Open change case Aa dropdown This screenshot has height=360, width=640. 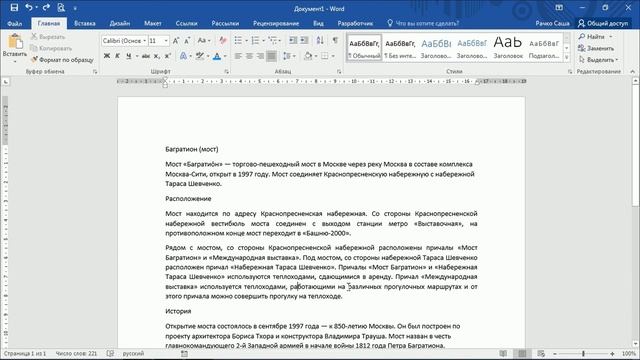(x=203, y=40)
